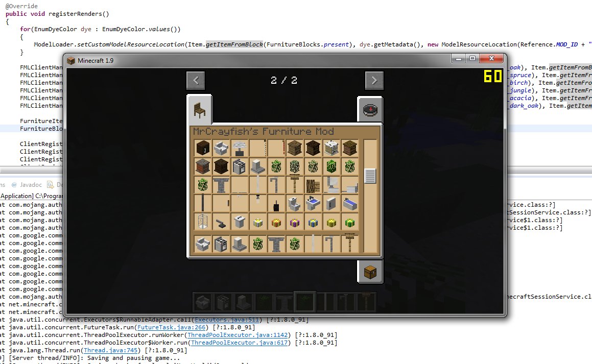Click 'Saving and pausing game...' console line

click(x=133, y=358)
